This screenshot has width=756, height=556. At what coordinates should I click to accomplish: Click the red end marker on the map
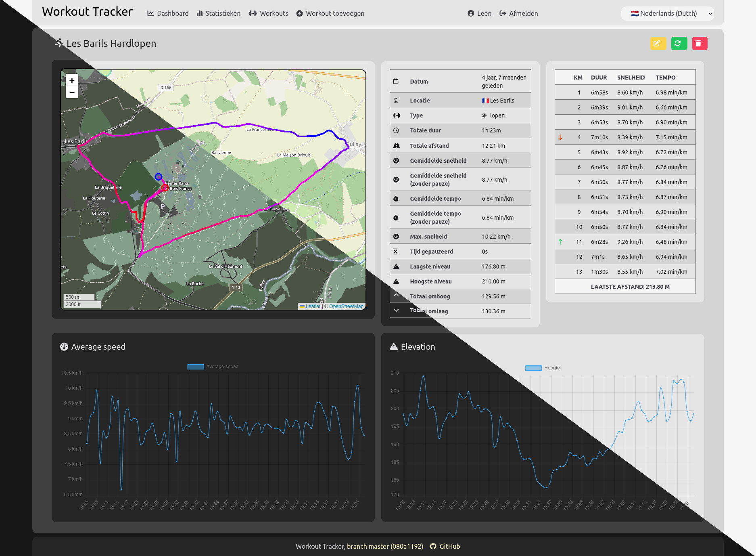coord(165,188)
